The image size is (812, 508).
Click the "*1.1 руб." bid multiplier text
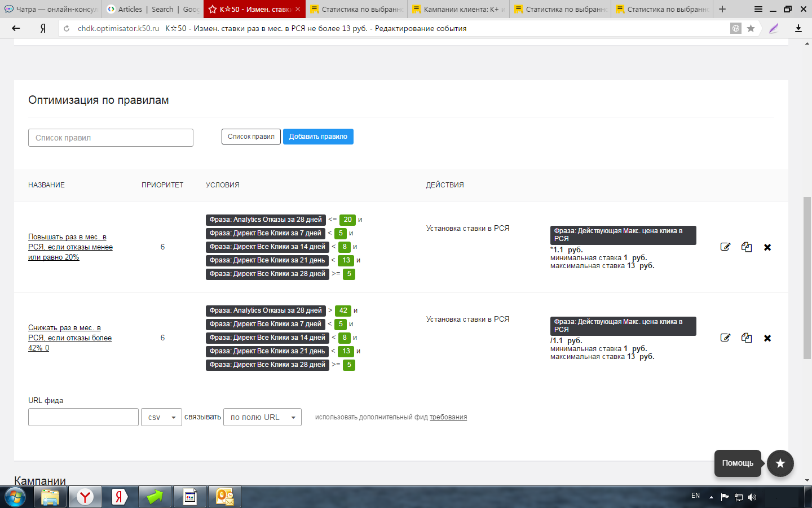[x=567, y=250]
